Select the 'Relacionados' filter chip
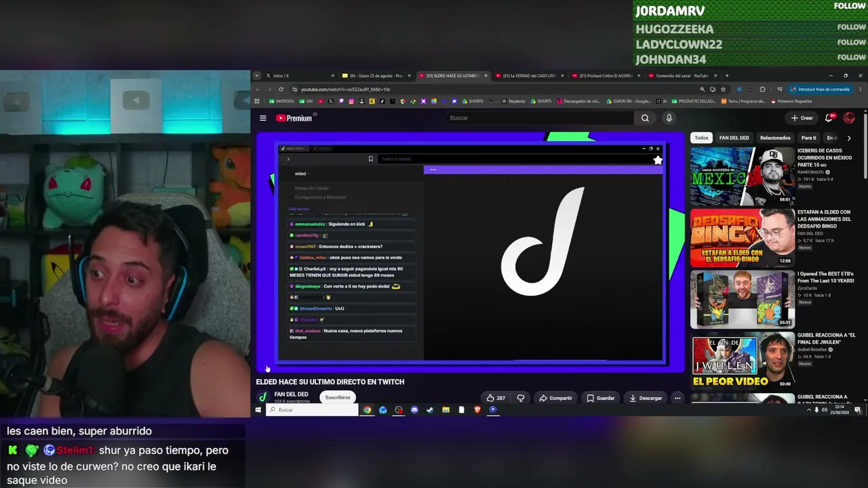Viewport: 868px width, 488px height. [775, 138]
